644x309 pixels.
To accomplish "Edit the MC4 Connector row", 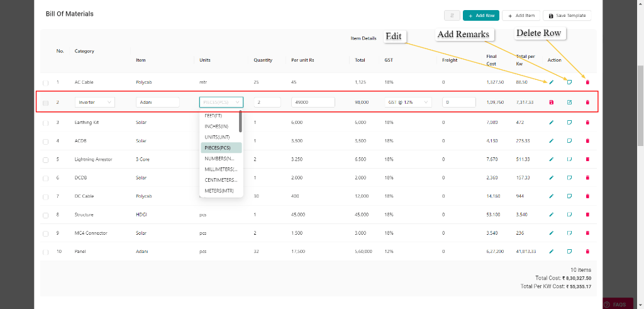I will click(x=552, y=233).
